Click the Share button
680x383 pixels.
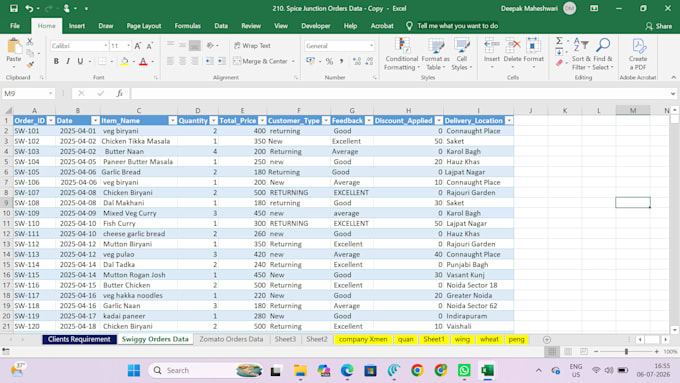658,26
